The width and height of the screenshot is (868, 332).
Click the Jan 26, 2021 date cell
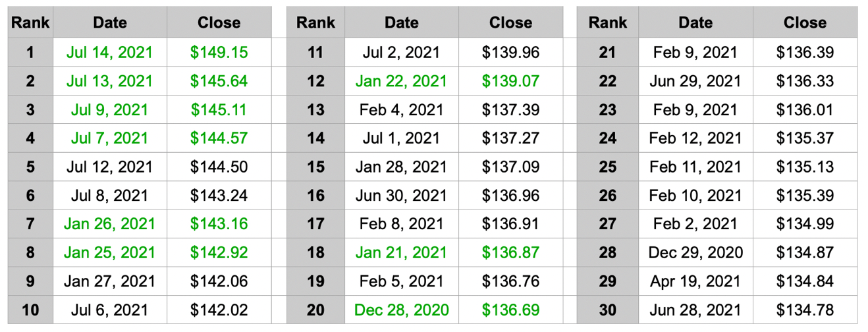point(109,224)
